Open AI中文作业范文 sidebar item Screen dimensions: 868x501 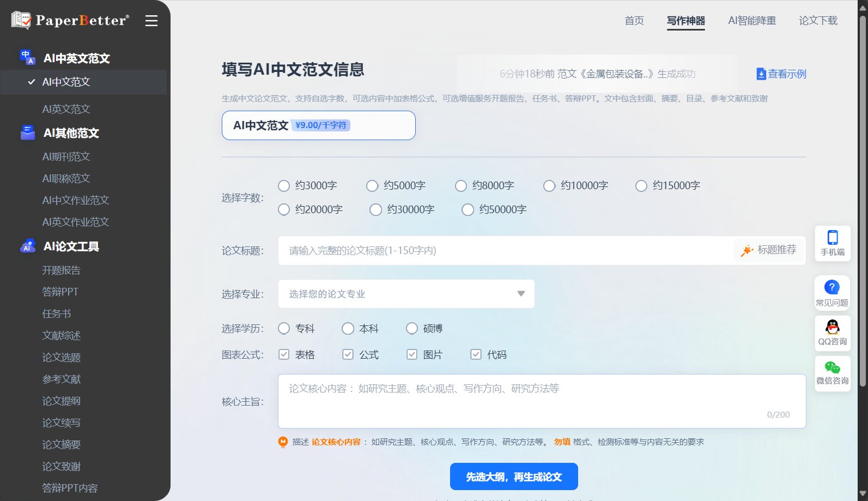[76, 200]
